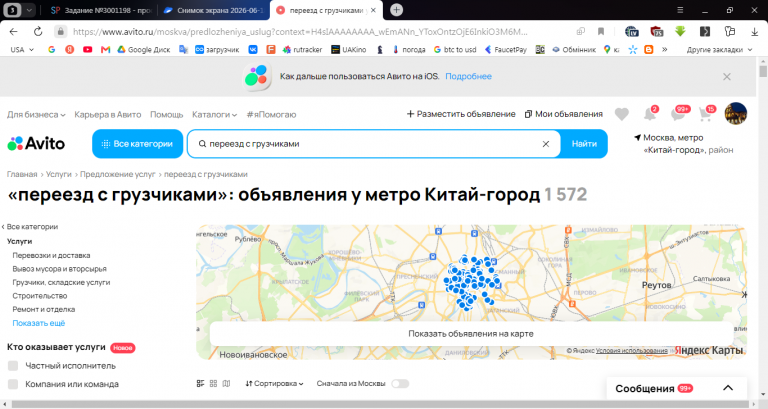This screenshot has width=768, height=409.
Task: Open Google bookmark icon
Action: 51,49
